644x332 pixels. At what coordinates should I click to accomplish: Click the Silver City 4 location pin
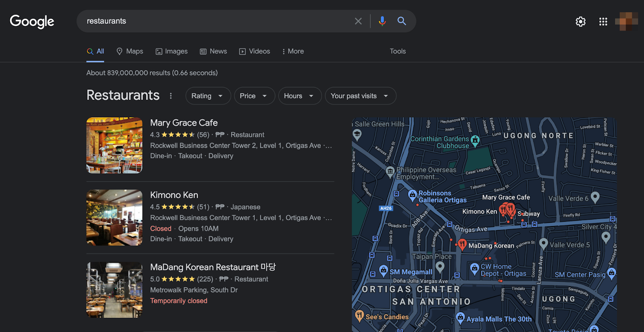pos(606,238)
